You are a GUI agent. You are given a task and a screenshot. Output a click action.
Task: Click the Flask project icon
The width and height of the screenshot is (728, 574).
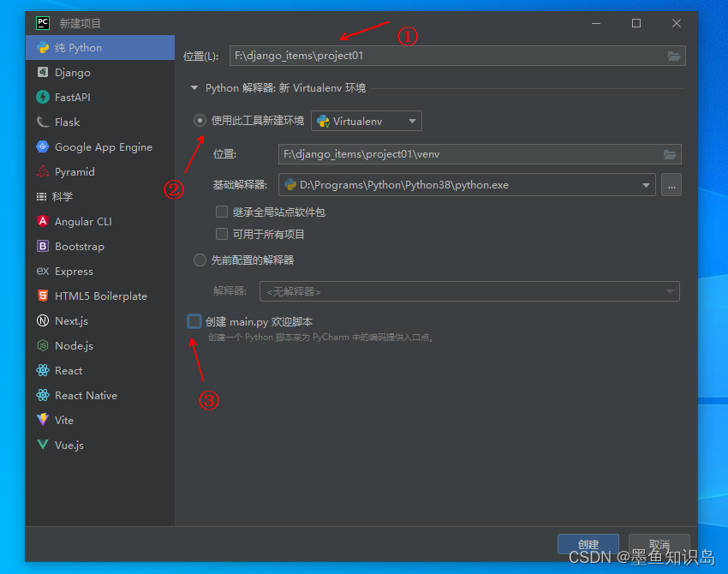point(43,122)
